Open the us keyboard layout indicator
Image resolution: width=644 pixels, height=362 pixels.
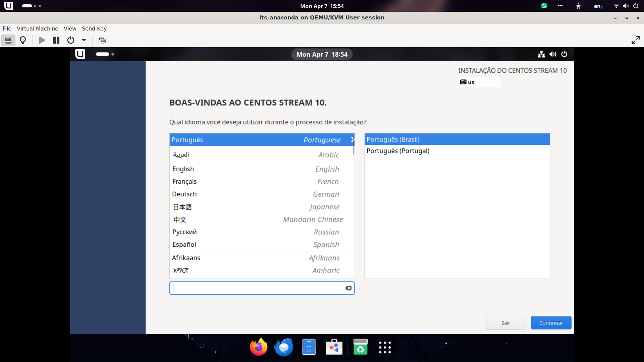(479, 82)
